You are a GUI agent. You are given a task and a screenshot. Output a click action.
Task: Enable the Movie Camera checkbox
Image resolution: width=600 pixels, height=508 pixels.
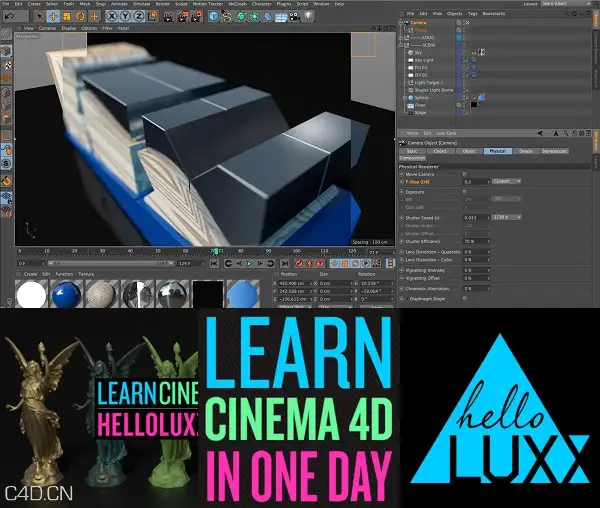465,174
